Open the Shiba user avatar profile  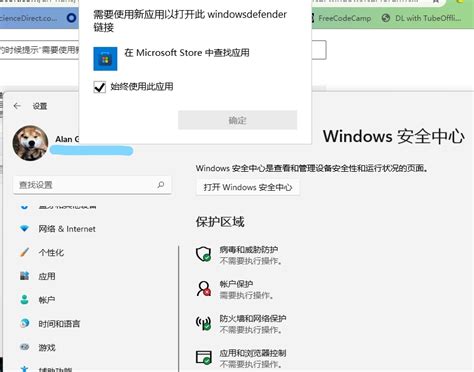(30, 143)
